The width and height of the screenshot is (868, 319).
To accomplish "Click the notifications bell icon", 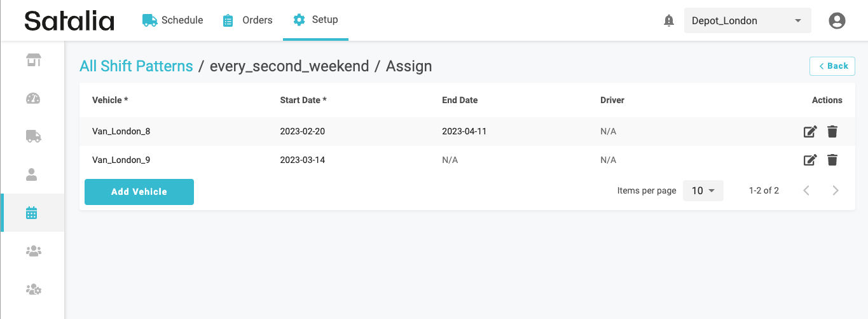I will [x=668, y=21].
